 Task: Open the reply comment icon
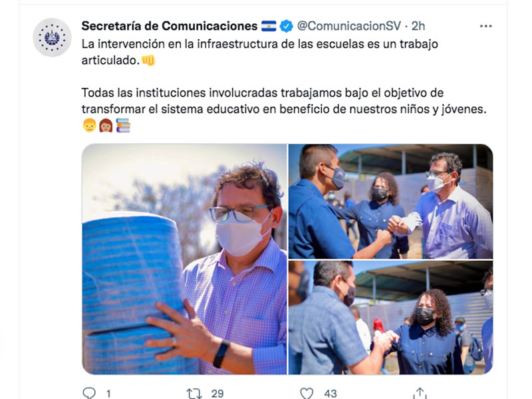tap(89, 393)
